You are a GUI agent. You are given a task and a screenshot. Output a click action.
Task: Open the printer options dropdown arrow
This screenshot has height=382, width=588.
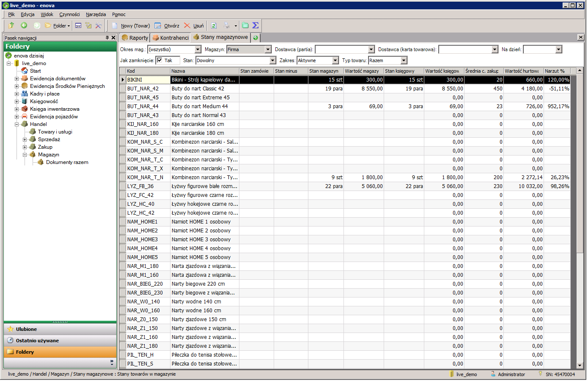point(236,26)
